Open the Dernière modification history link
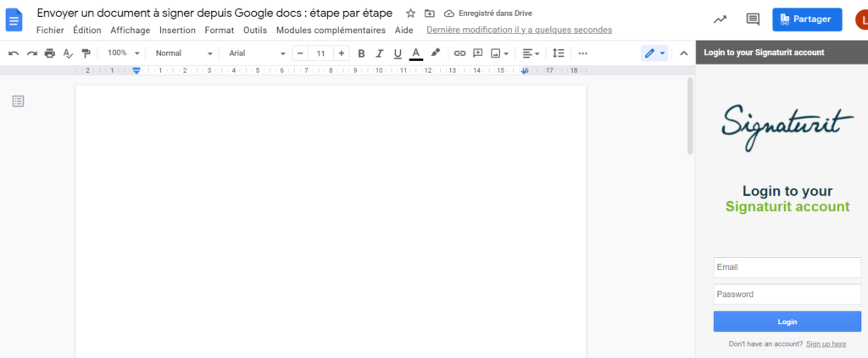The width and height of the screenshot is (868, 358). 520,30
